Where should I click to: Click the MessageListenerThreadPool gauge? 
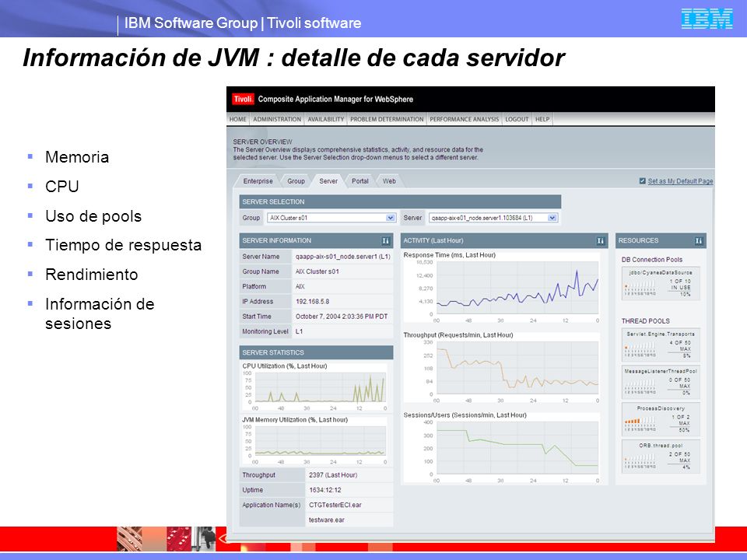(x=661, y=382)
